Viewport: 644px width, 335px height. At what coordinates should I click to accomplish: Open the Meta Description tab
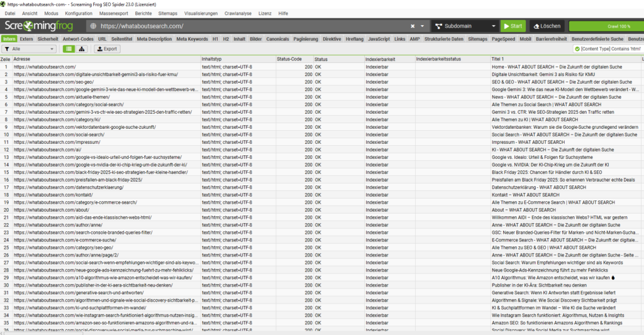click(155, 39)
